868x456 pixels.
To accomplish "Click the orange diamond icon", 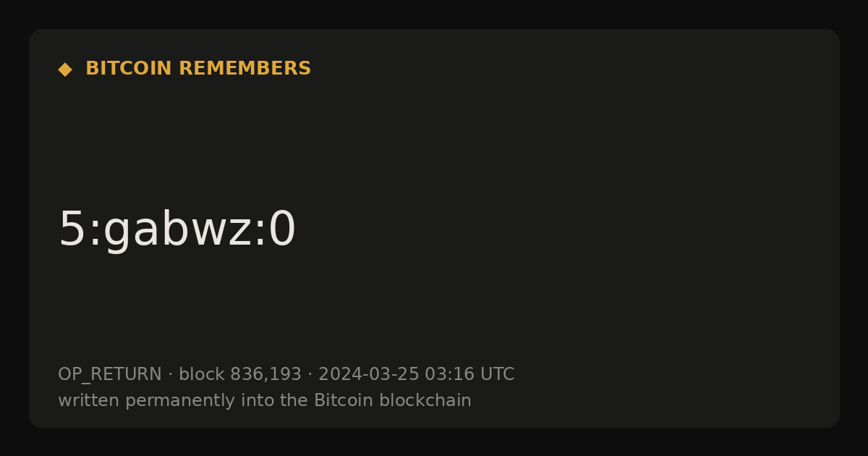I will click(65, 69).
